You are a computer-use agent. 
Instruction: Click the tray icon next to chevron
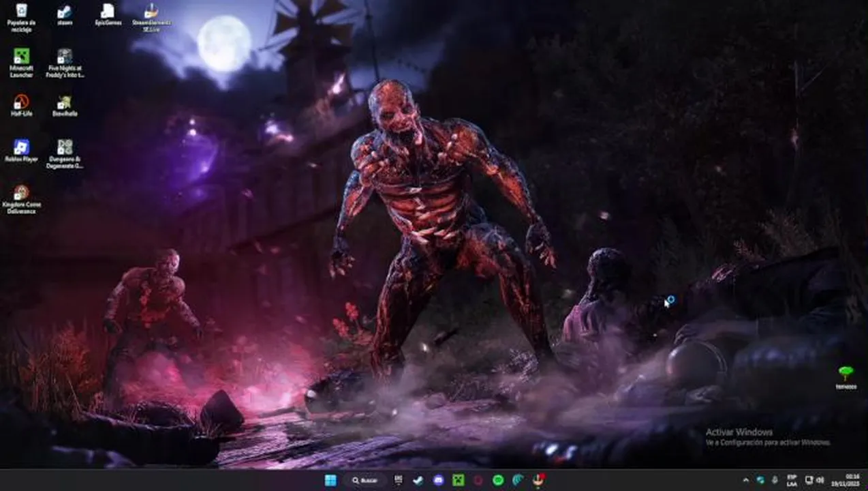760,480
